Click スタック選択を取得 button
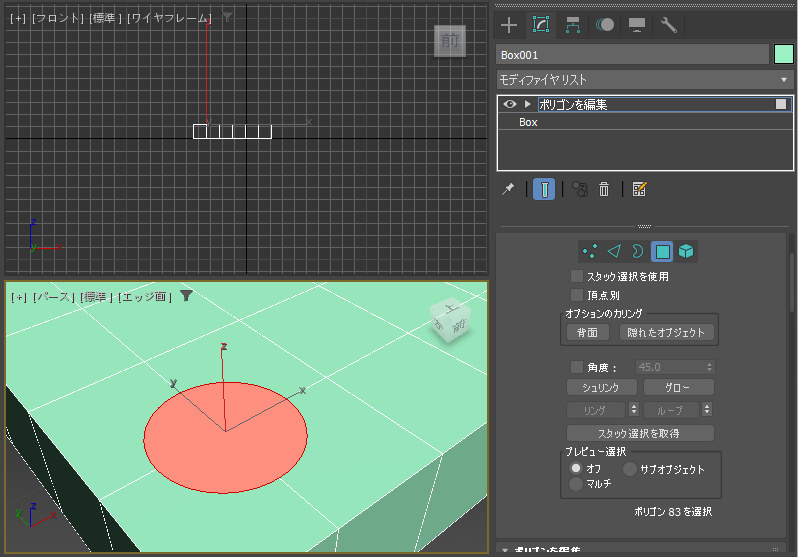798x557 pixels. click(x=640, y=433)
